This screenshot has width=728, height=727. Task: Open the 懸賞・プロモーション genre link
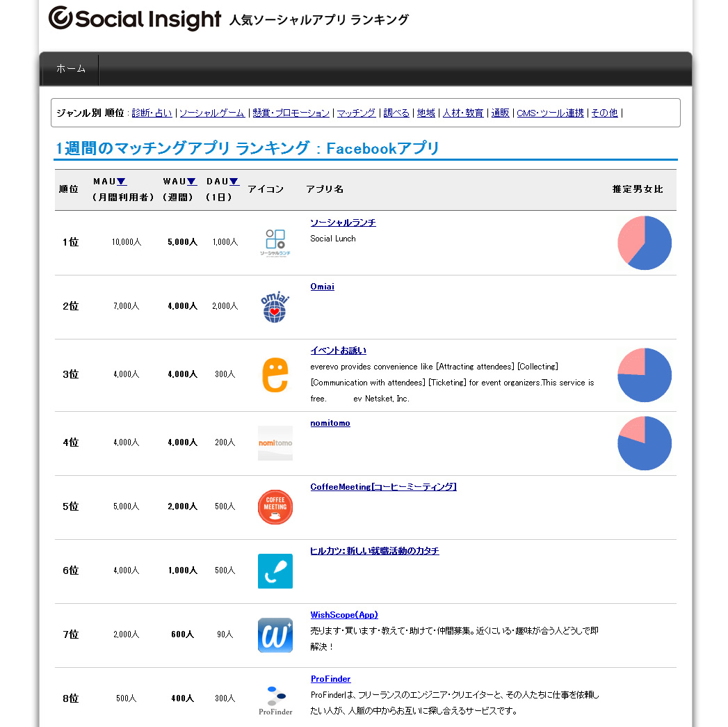291,113
